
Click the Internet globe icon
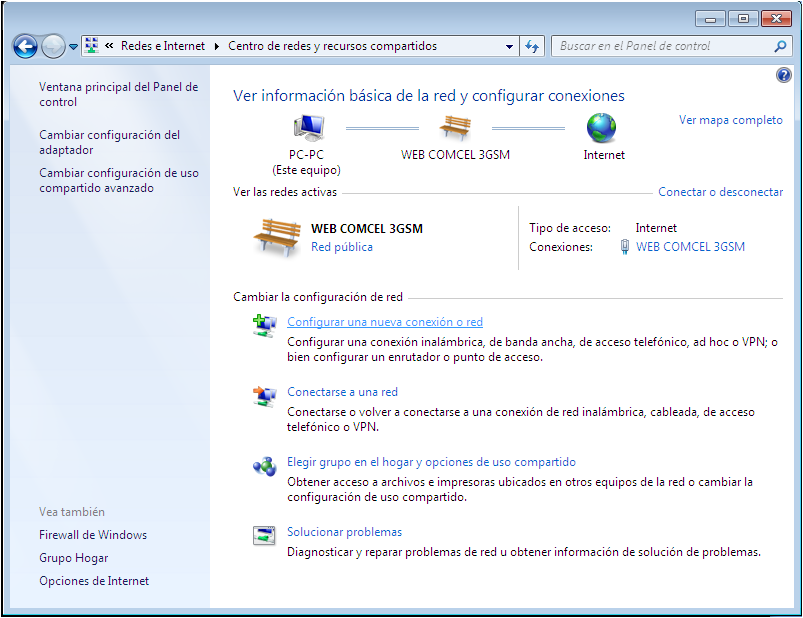(601, 128)
